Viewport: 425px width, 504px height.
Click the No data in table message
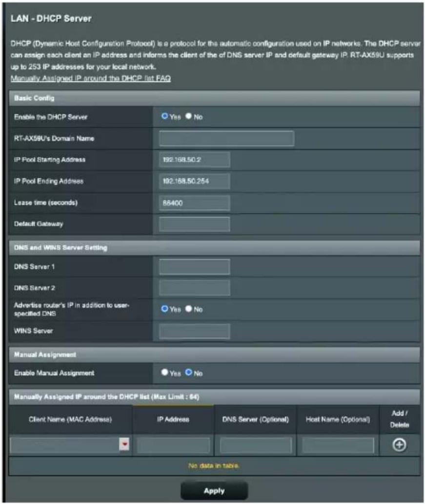214,465
